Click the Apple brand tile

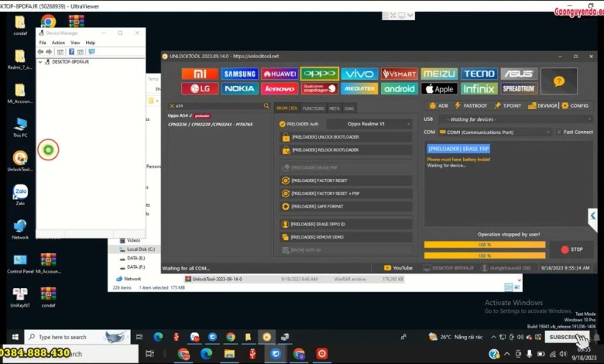(439, 88)
